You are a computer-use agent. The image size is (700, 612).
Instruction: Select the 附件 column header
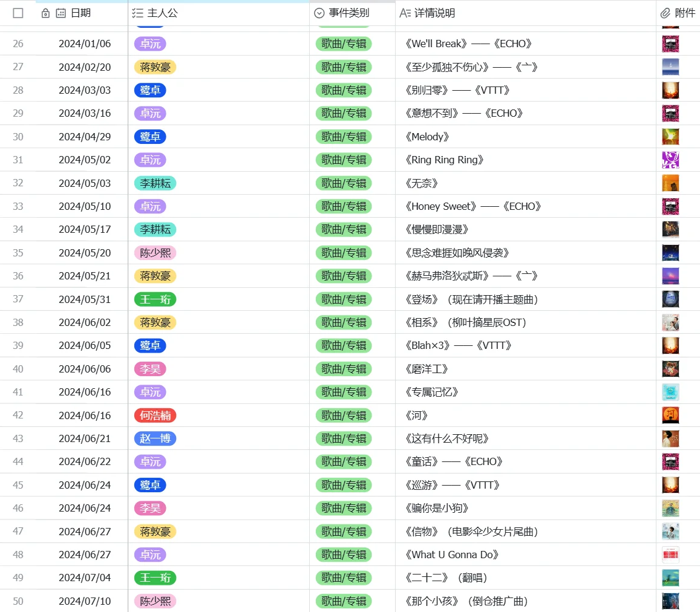678,13
